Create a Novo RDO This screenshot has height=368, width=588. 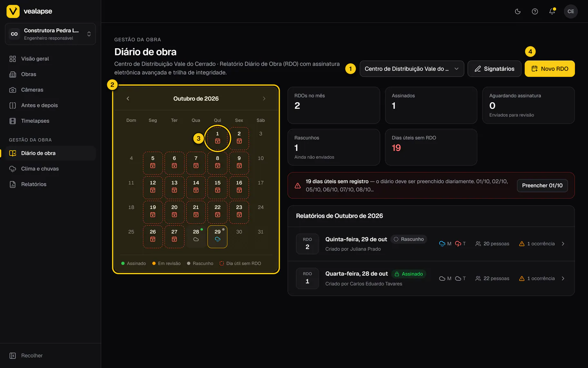coord(550,69)
